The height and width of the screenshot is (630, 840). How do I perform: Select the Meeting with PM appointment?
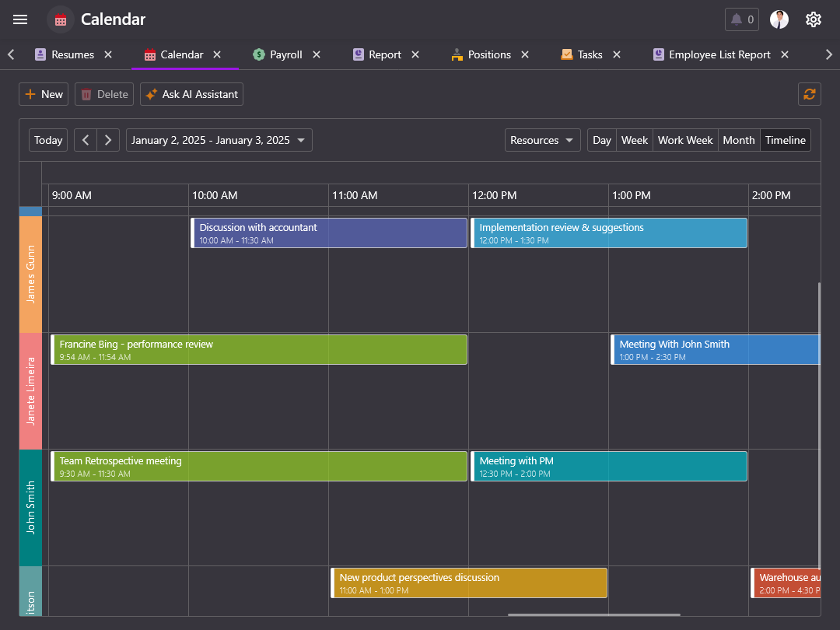point(608,466)
